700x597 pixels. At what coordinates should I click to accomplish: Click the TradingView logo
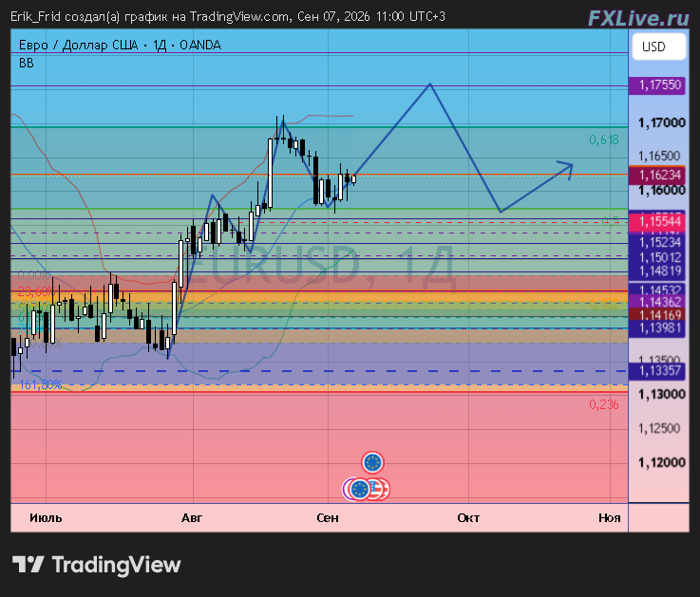pyautogui.click(x=97, y=565)
